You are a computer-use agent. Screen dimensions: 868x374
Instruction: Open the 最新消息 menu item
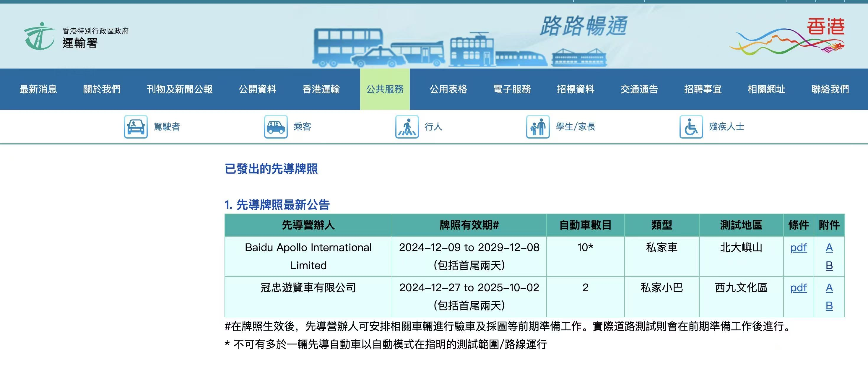click(x=38, y=89)
